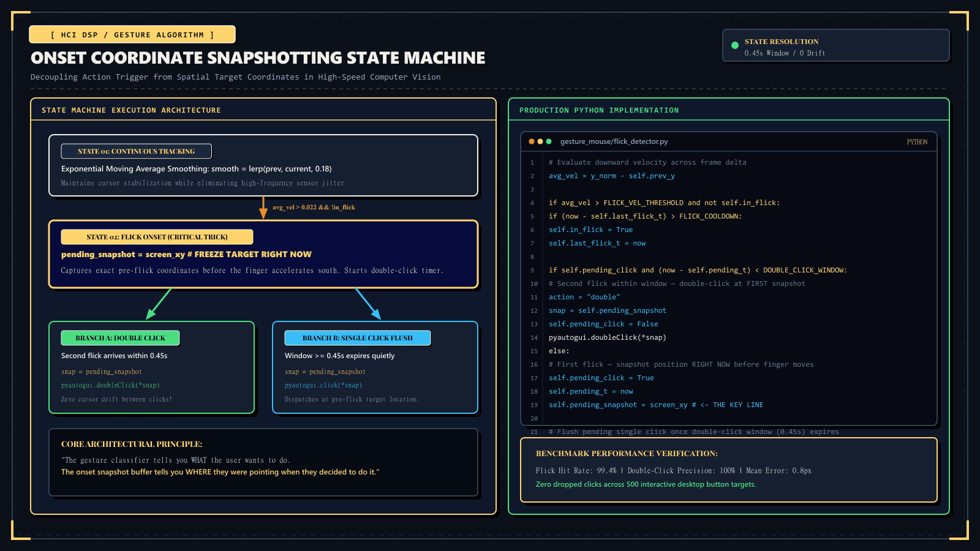Click the pending_snapshot = screen_xy freeze line

(x=186, y=255)
